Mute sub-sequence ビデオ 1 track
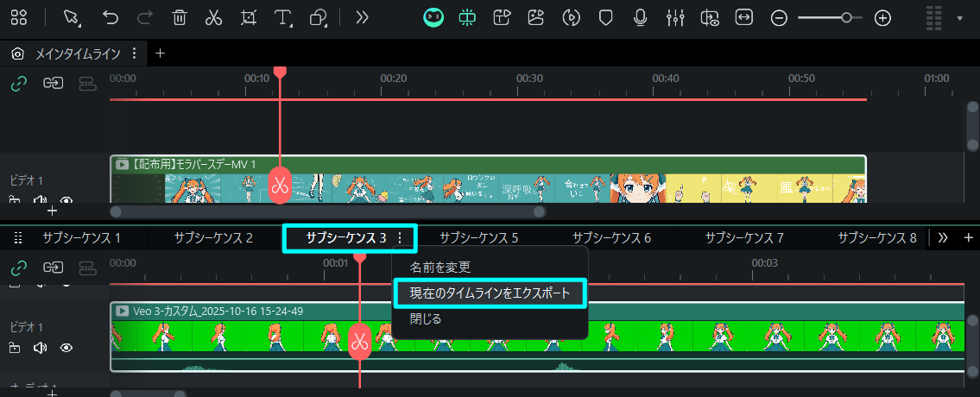 coord(40,348)
